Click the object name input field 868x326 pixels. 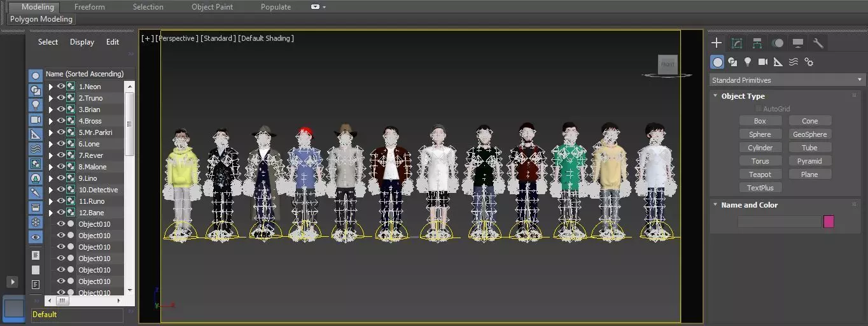pyautogui.click(x=779, y=222)
